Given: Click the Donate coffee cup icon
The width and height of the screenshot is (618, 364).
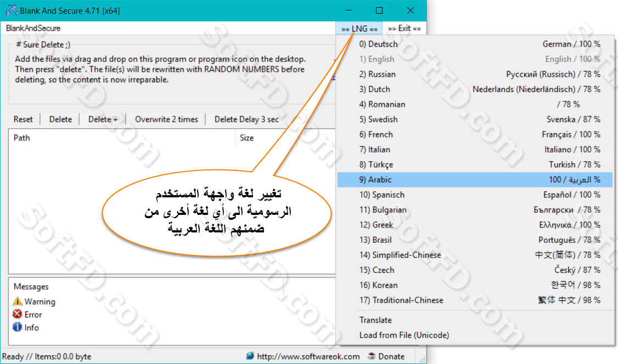Looking at the screenshot, I should pos(371,356).
